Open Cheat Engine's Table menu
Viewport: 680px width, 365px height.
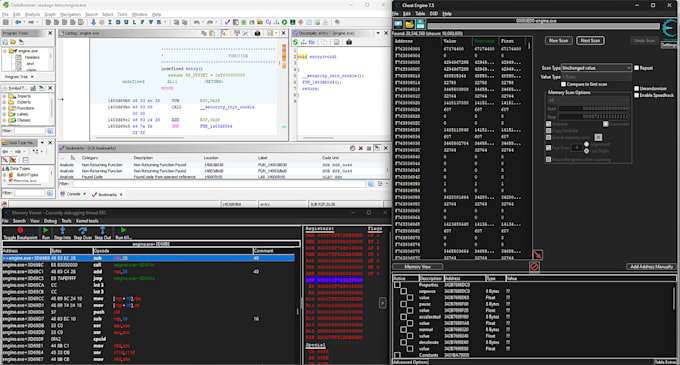(420, 14)
